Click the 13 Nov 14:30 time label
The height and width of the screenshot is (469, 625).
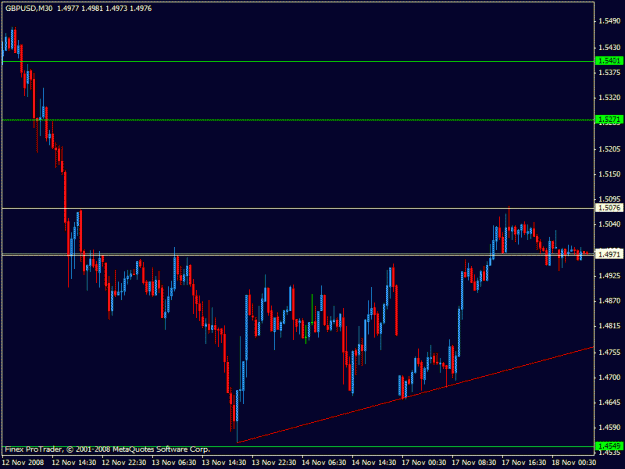coord(224,462)
